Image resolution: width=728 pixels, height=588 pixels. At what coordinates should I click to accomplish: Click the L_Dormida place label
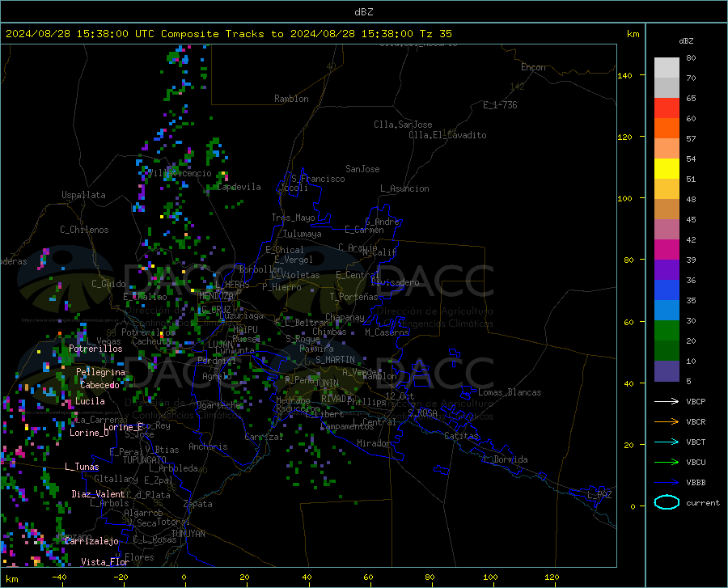505,459
